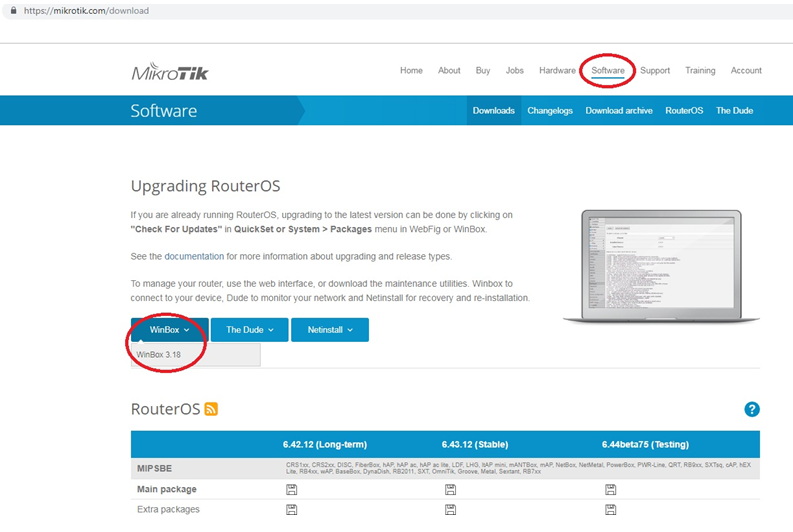Download Extra packages for 6.43.12 Stable
The image size is (793, 532).
pos(451,510)
